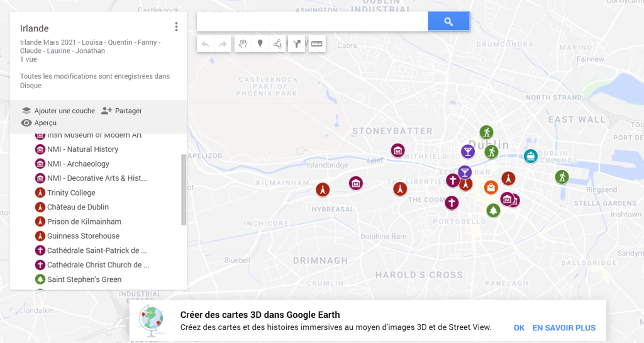Activate the ruler measure distance tool

316,44
